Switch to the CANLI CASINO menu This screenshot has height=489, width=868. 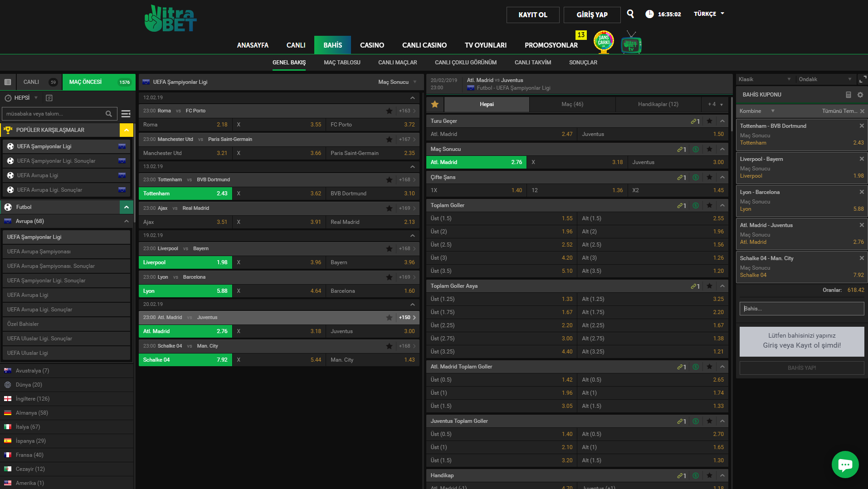(x=424, y=45)
